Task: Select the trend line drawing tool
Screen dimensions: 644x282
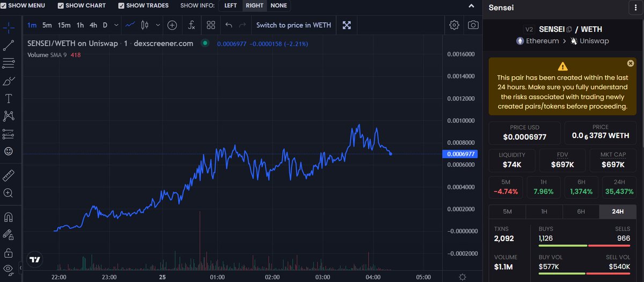Action: 9,46
